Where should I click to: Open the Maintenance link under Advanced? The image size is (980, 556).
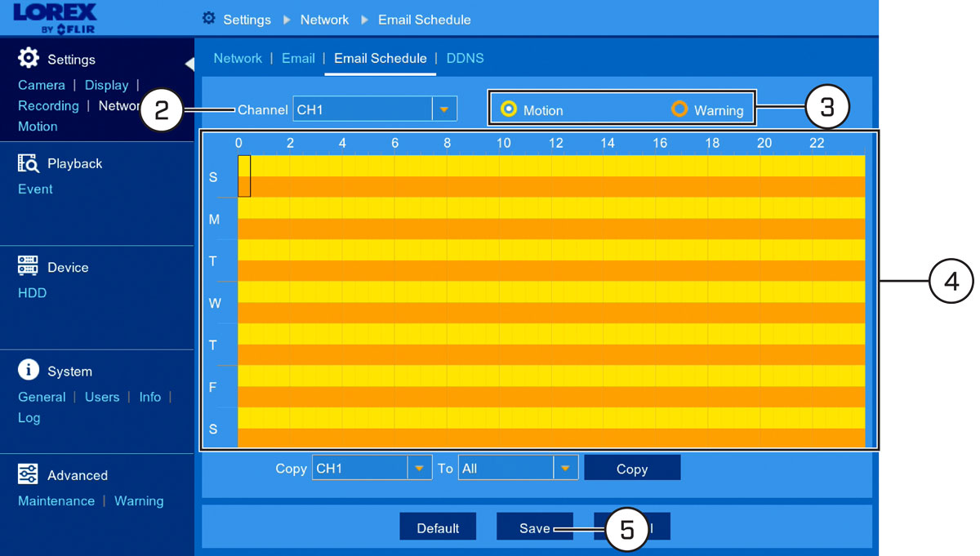point(56,500)
